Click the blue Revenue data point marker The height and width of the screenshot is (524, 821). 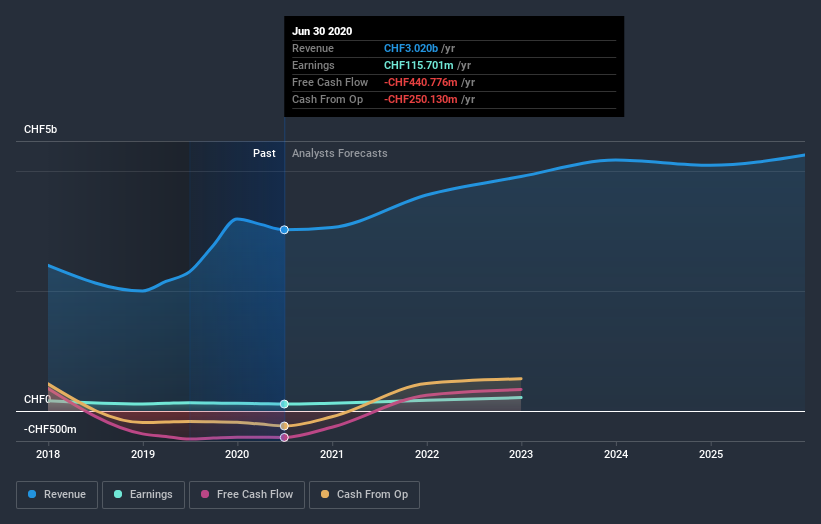pyautogui.click(x=284, y=230)
